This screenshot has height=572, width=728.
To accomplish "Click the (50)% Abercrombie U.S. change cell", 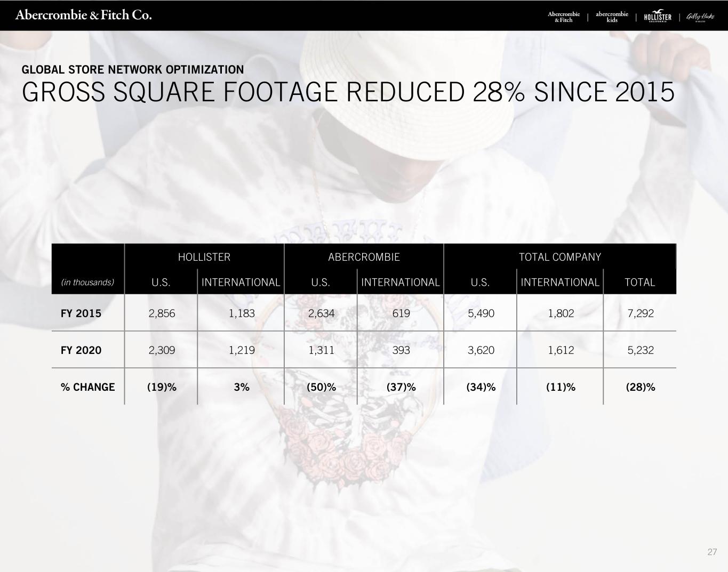I will click(321, 387).
